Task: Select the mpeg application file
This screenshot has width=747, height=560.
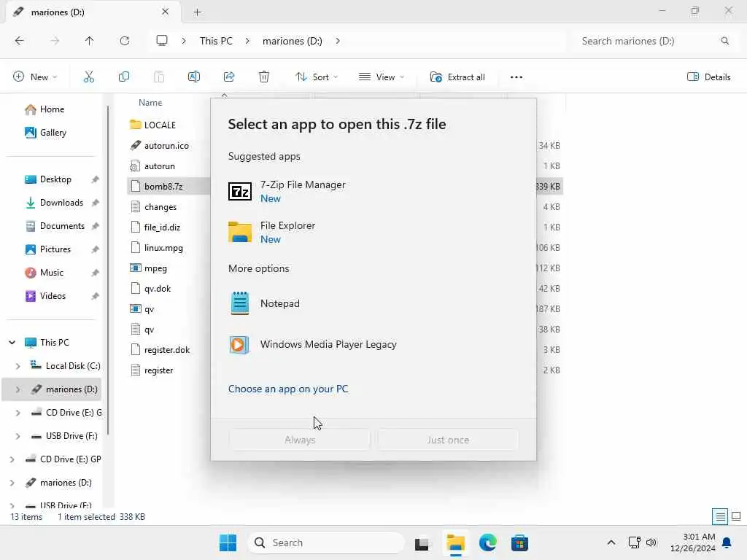Action: [x=155, y=268]
